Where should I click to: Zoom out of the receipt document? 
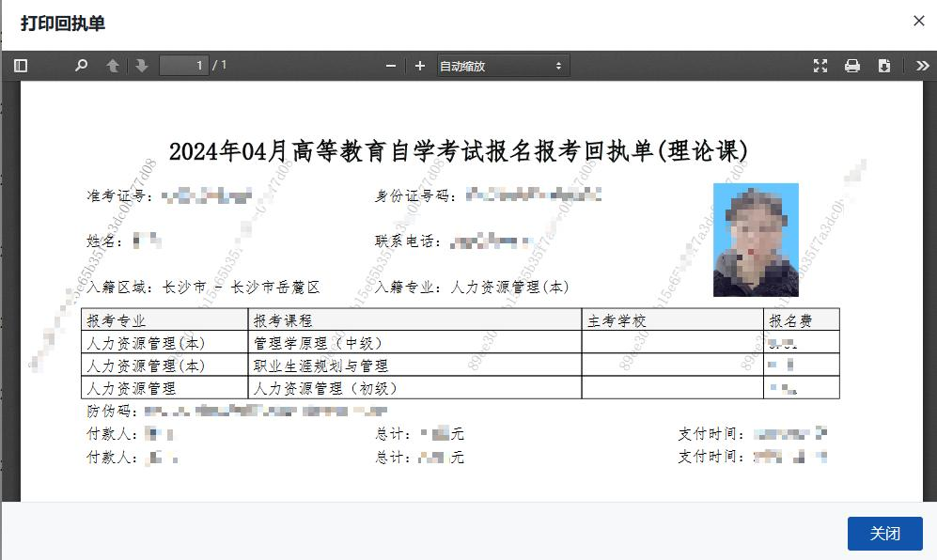391,66
